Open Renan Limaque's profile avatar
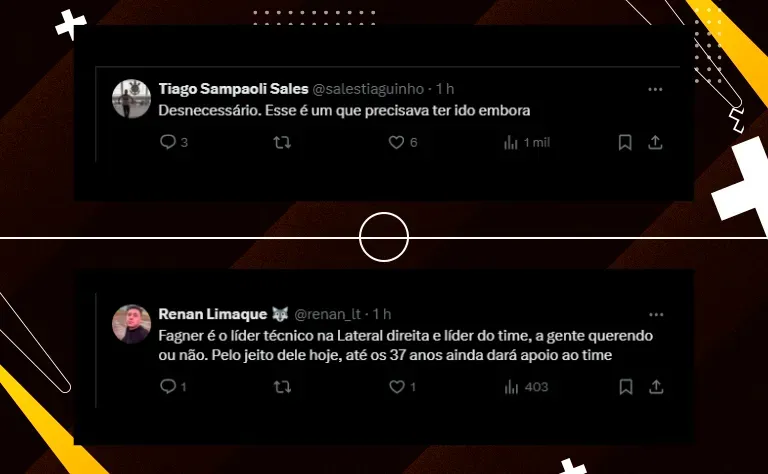Screen dimensions: 768x474 (131, 324)
